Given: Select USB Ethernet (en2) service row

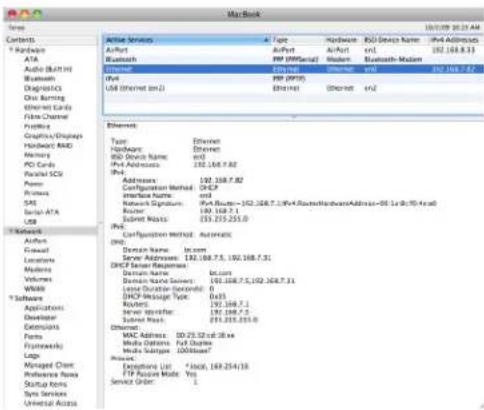Looking at the screenshot, I should pos(294,88).
